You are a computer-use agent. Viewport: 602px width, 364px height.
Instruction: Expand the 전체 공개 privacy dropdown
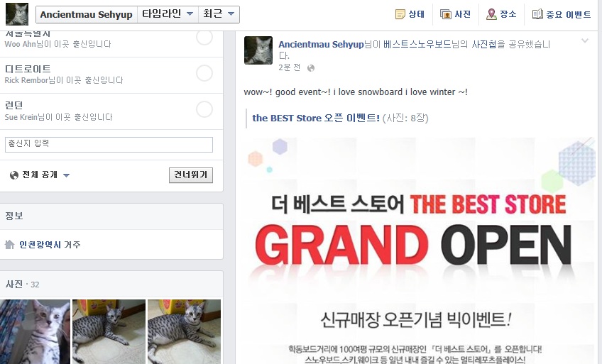(40, 175)
